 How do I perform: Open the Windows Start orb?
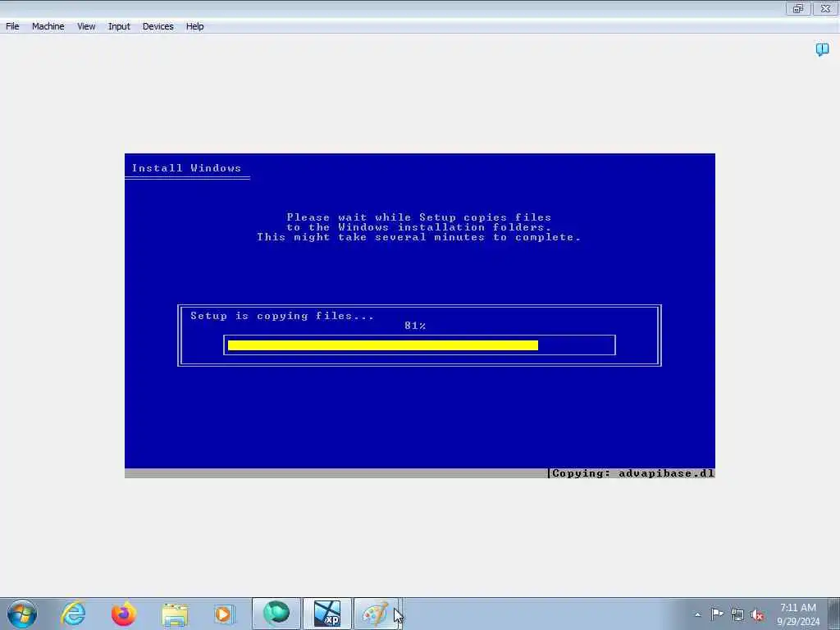21,614
